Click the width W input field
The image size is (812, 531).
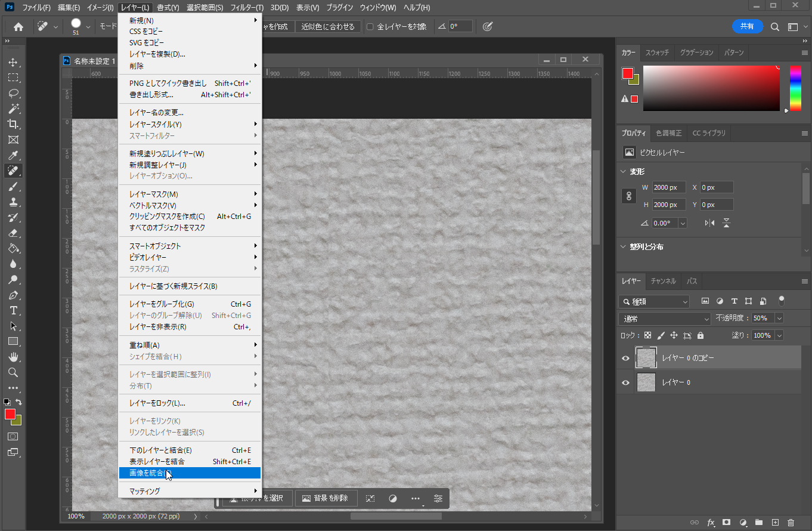[668, 187]
